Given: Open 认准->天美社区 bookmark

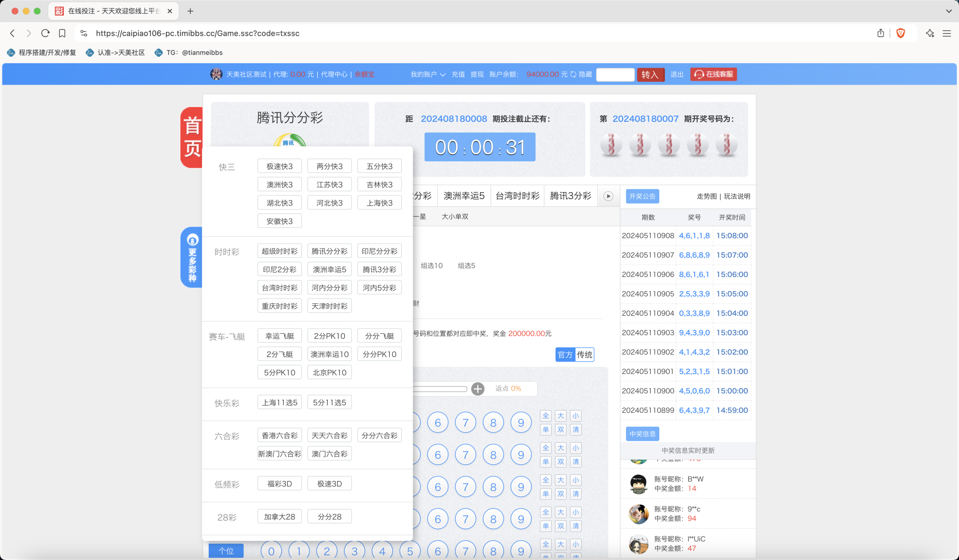Looking at the screenshot, I should [115, 52].
